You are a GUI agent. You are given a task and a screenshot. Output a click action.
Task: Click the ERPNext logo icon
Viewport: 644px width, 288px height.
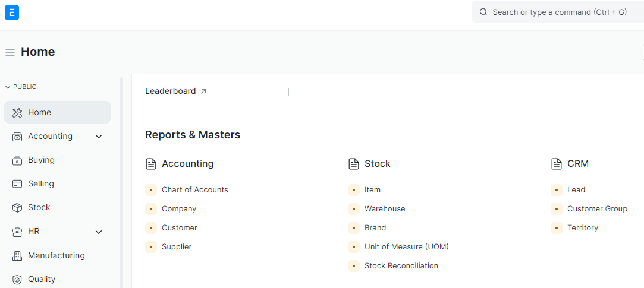click(12, 12)
